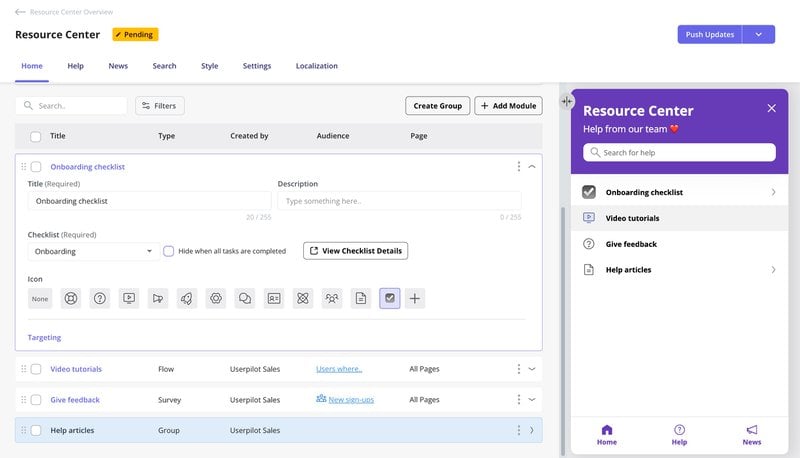Select the document page icon option
Screen dimensions: 800x458
(x=361, y=298)
